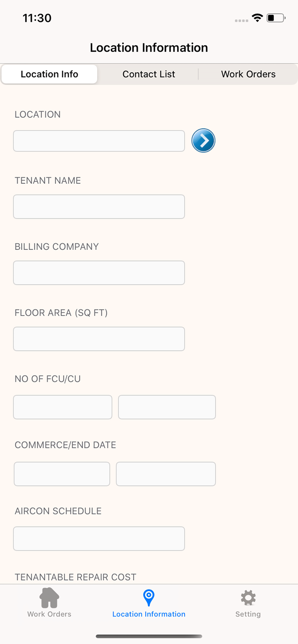This screenshot has height=644, width=298.
Task: Click the AIRCON SCHEDULE input box
Action: pyautogui.click(x=99, y=538)
